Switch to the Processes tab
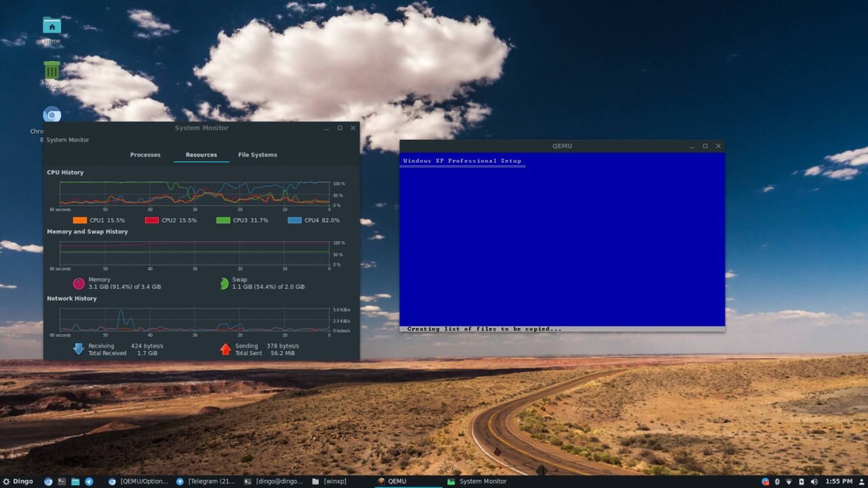This screenshot has width=868, height=488. coord(145,155)
